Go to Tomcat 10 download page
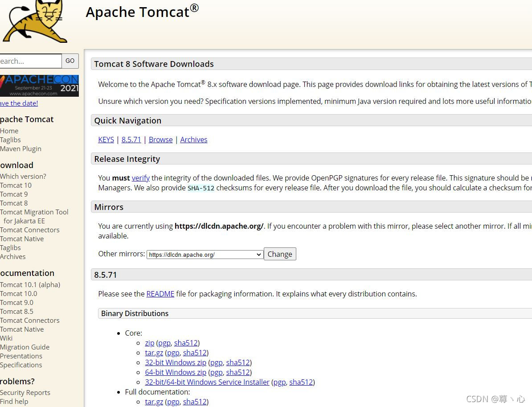Image resolution: width=532 pixels, height=407 pixels. click(16, 185)
